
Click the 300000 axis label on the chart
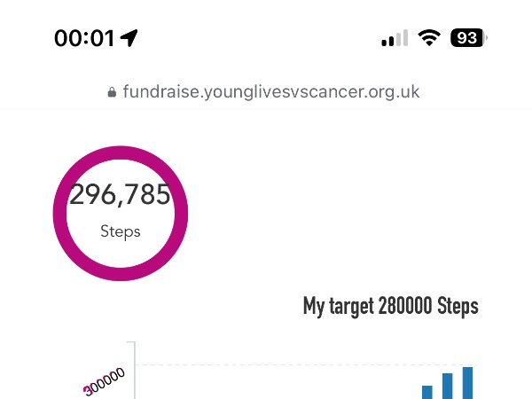click(x=105, y=381)
